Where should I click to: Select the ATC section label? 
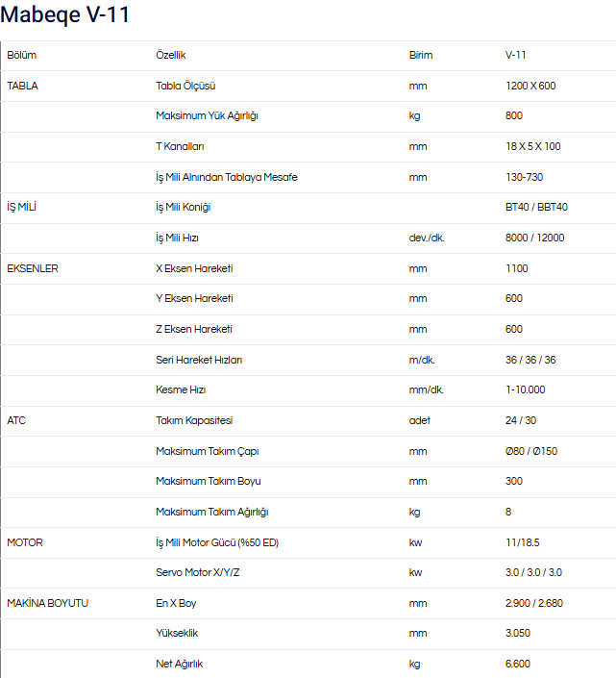tap(16, 420)
